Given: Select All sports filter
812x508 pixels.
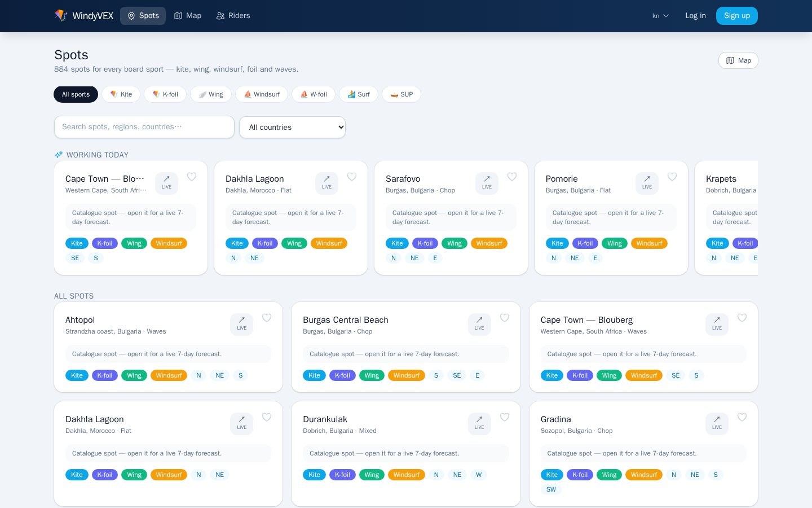Looking at the screenshot, I should [76, 94].
